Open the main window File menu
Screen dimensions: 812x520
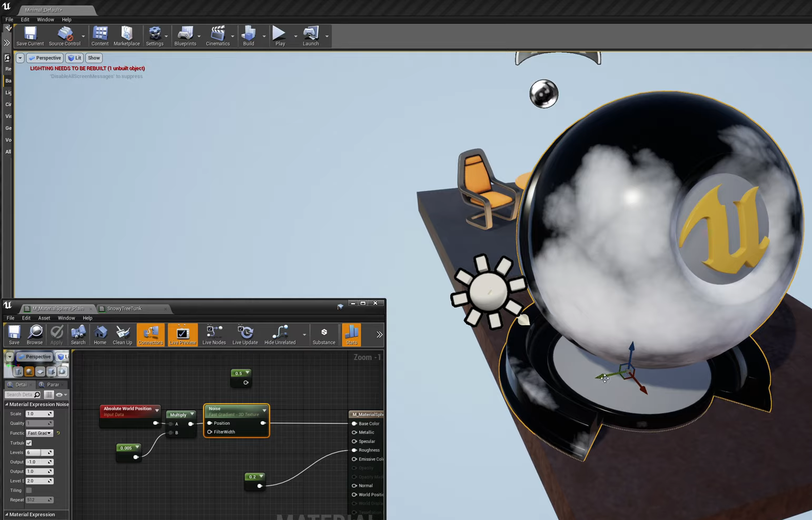[9, 19]
